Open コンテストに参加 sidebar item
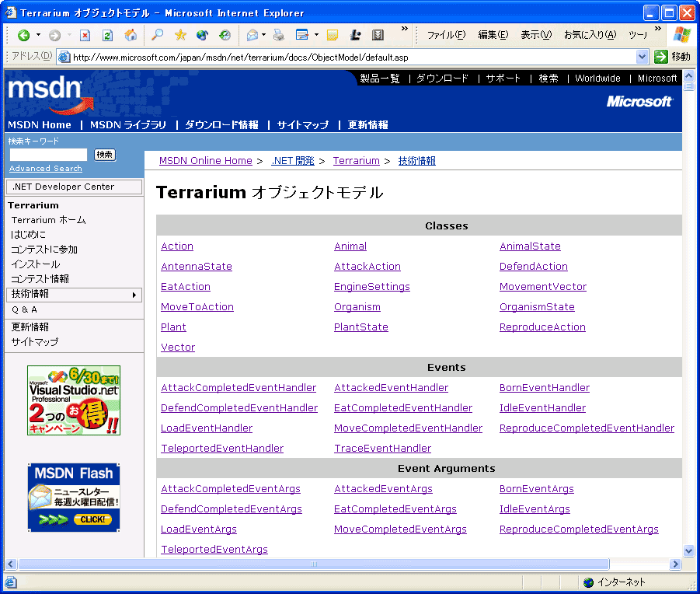The image size is (700, 594). 44,250
